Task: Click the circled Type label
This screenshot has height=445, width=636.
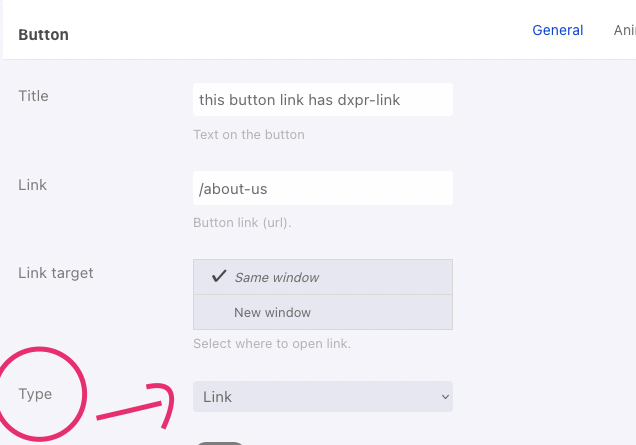Action: [x=35, y=394]
